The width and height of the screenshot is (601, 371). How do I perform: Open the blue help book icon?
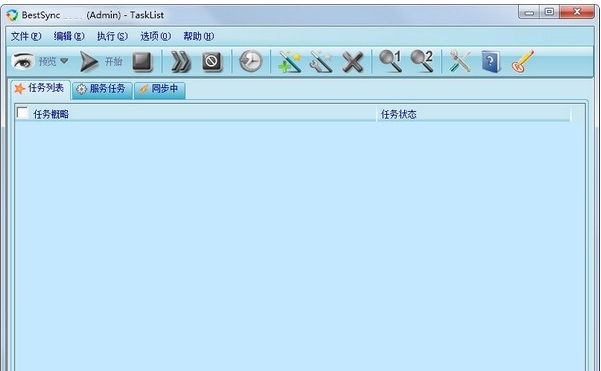pyautogui.click(x=491, y=62)
